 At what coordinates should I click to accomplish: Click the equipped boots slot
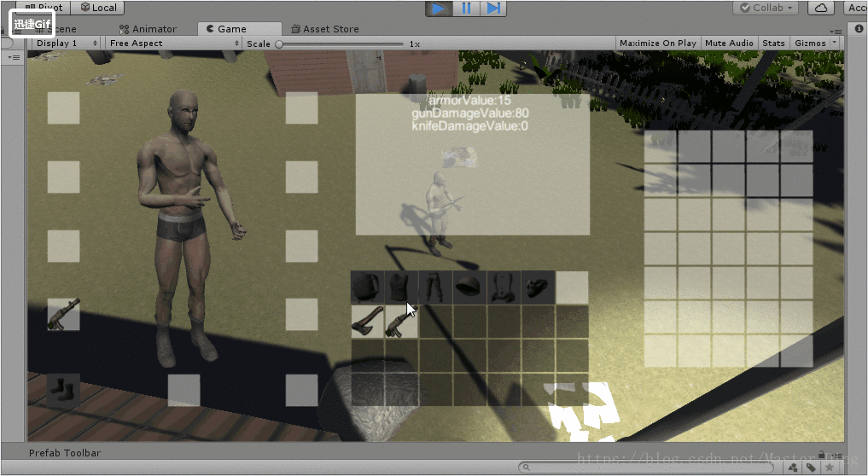(64, 390)
